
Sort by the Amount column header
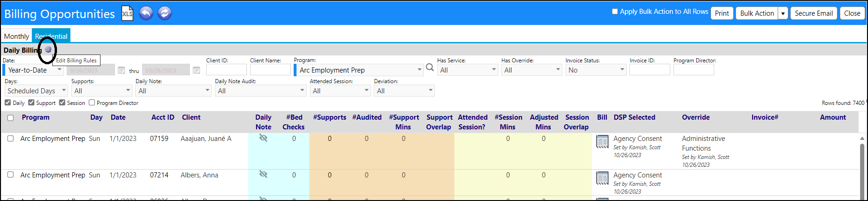point(833,117)
